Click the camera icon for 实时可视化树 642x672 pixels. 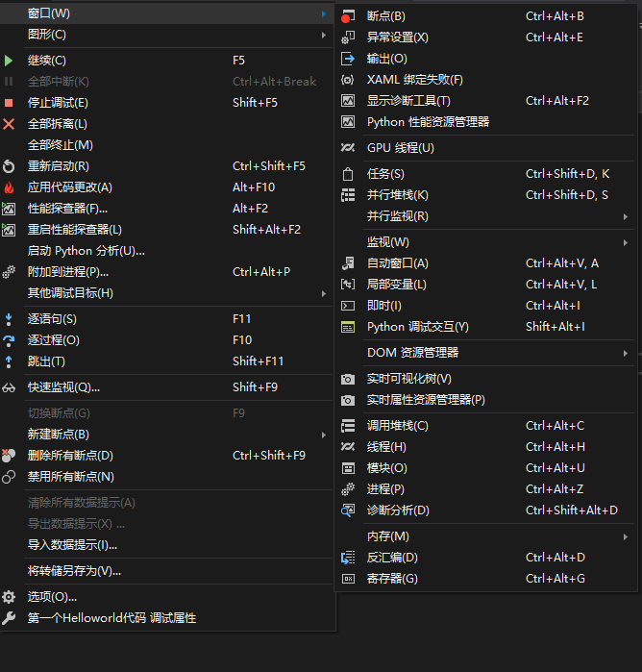pyautogui.click(x=348, y=380)
